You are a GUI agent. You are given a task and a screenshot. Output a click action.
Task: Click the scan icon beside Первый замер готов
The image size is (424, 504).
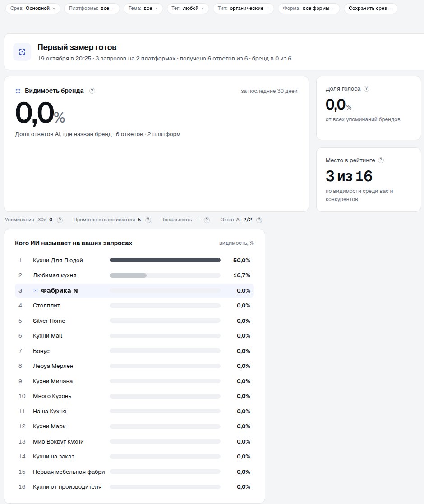[22, 52]
